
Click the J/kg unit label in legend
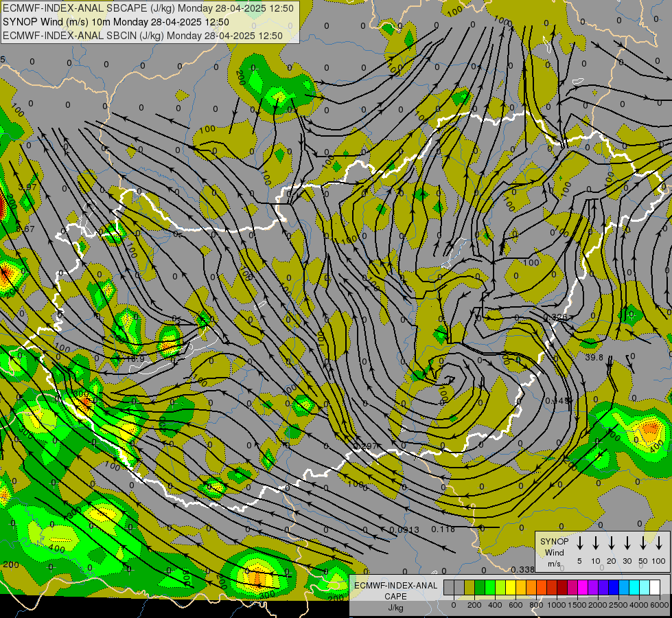tap(395, 608)
